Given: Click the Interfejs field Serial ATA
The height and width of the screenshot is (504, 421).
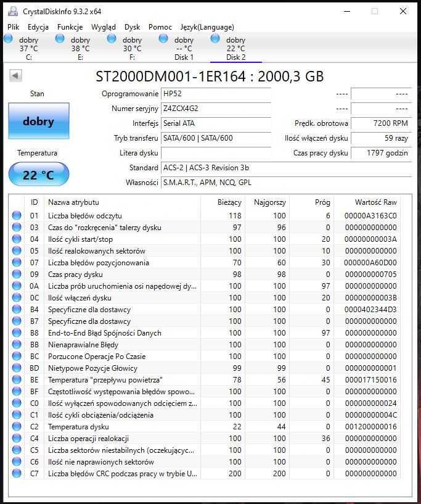Looking at the screenshot, I should point(216,123).
